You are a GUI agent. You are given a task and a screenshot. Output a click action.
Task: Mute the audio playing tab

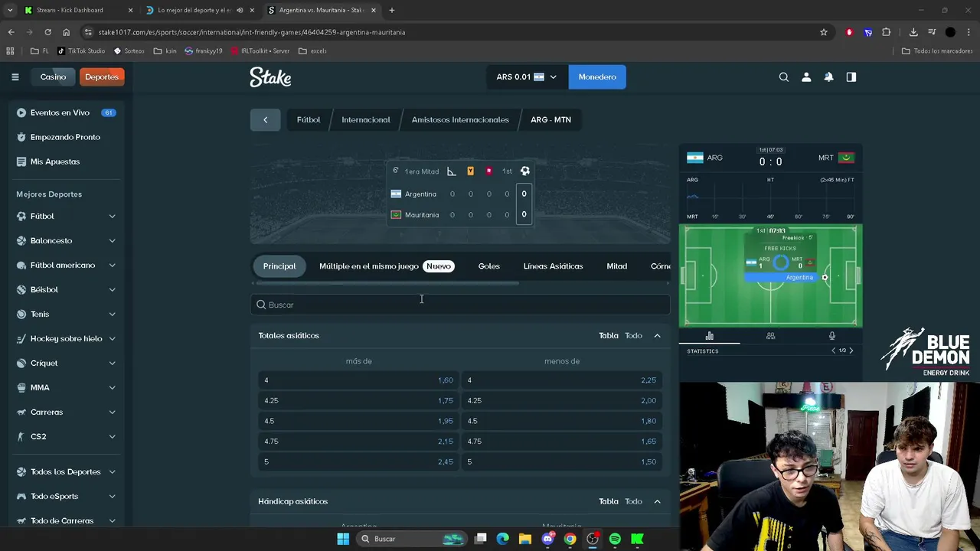(x=240, y=10)
